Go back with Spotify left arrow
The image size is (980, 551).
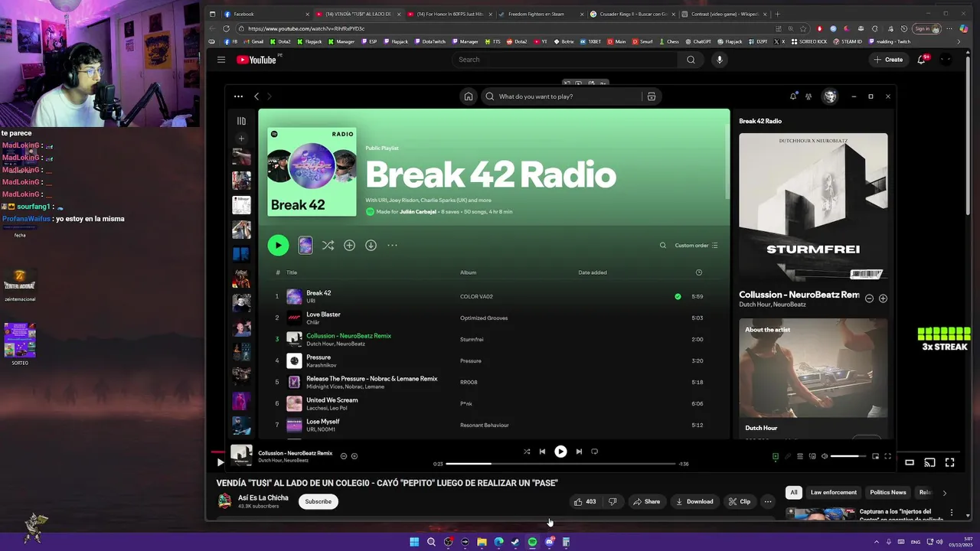pos(256,96)
